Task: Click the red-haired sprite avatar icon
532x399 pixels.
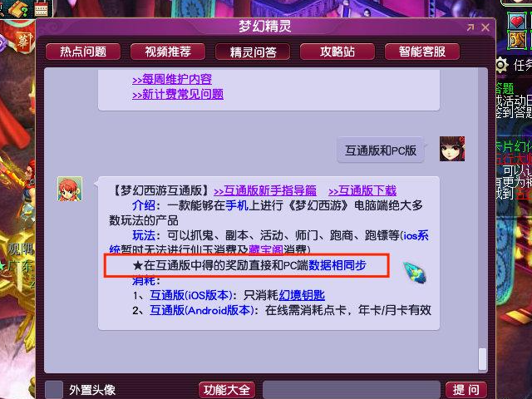Action: pos(70,189)
